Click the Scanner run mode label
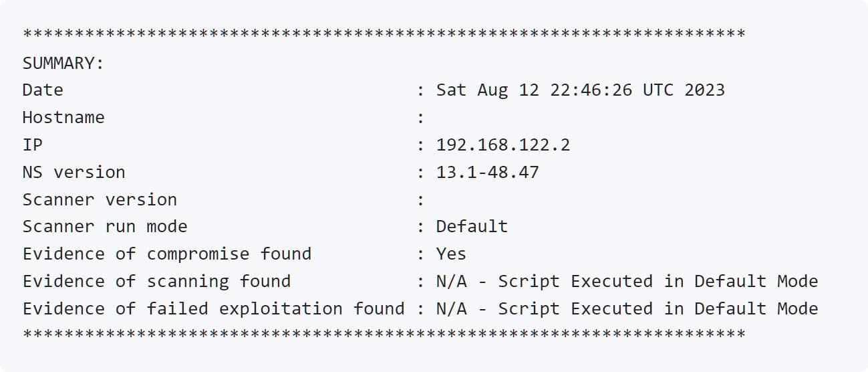Image resolution: width=868 pixels, height=372 pixels. pos(105,227)
